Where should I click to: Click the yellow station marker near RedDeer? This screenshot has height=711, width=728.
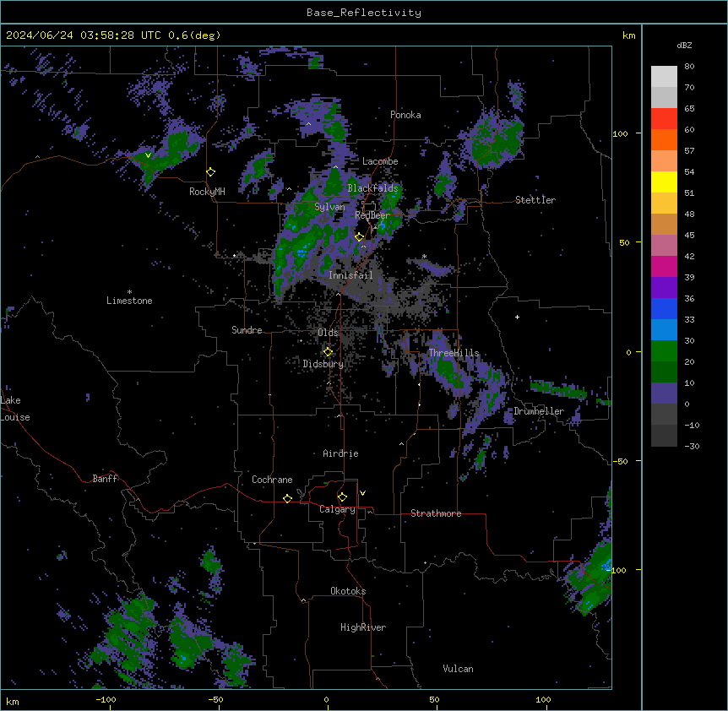click(360, 237)
